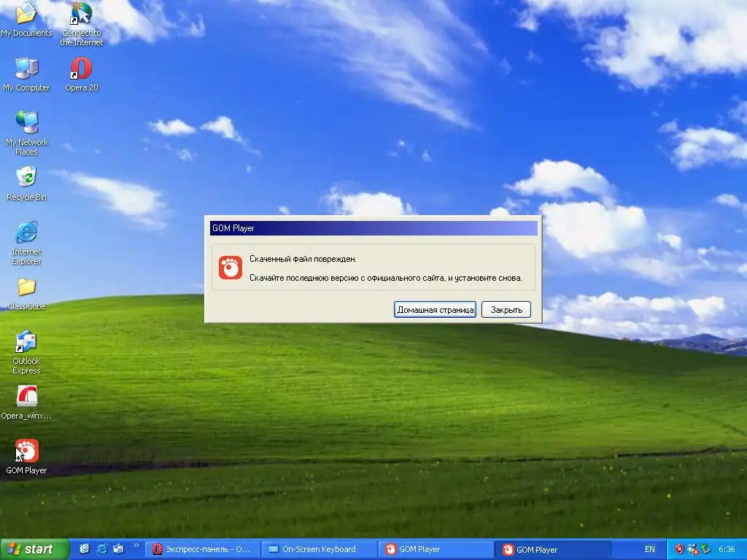Select the Internet Explorer desktop icon
747x560 pixels.
26,243
